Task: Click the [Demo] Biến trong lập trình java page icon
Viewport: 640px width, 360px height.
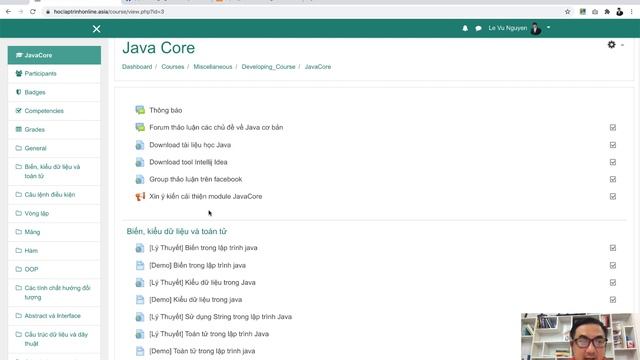Action: 140,265
